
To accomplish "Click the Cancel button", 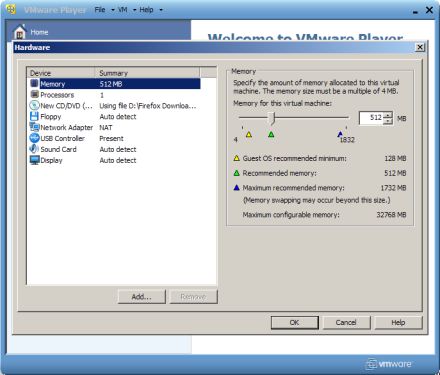I will [x=346, y=323].
